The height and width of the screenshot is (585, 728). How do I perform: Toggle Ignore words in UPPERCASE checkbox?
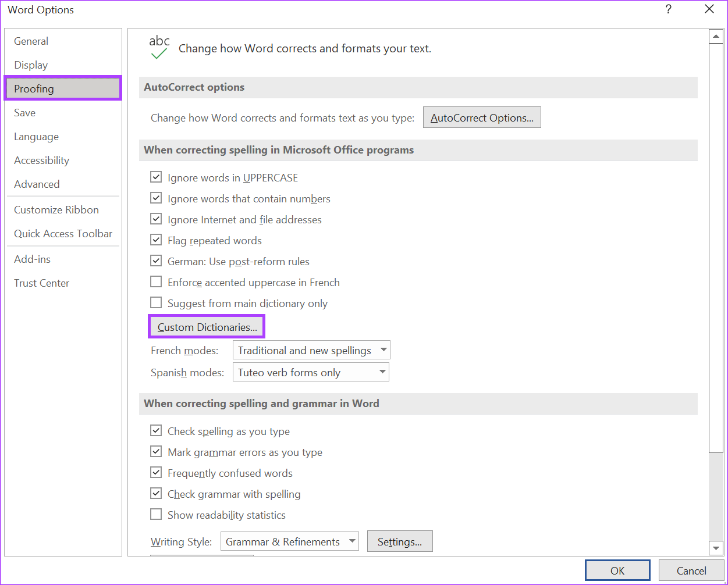pos(156,177)
